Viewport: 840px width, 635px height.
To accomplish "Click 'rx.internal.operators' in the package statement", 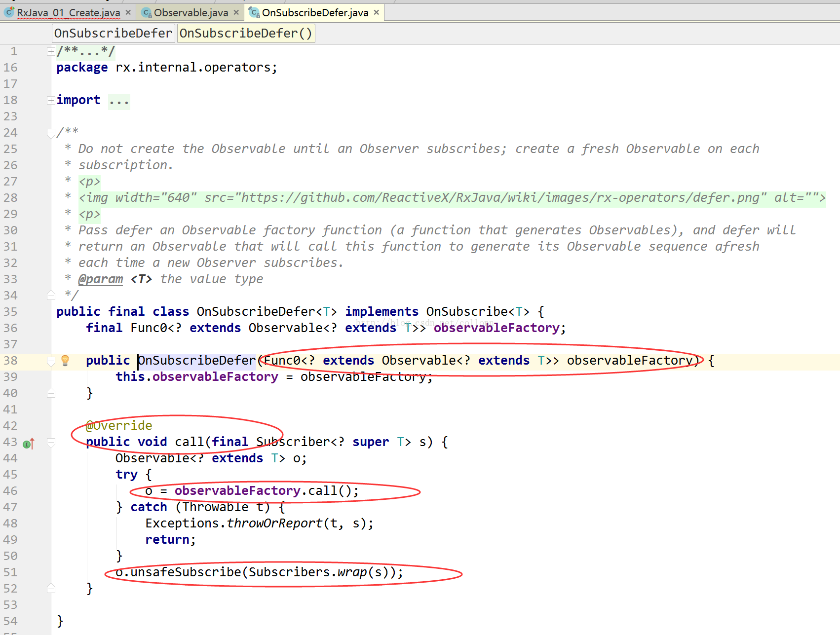I will click(x=193, y=68).
